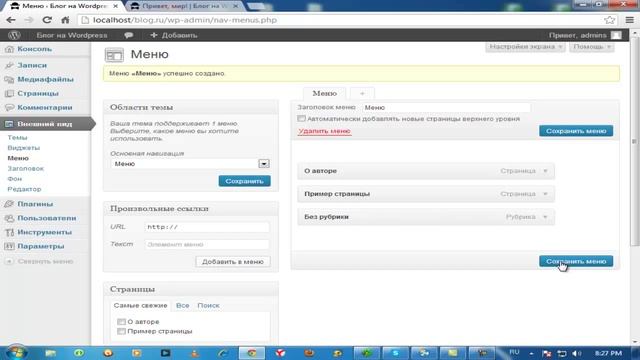
Task: Click the taskbar clock
Action: pos(608,353)
